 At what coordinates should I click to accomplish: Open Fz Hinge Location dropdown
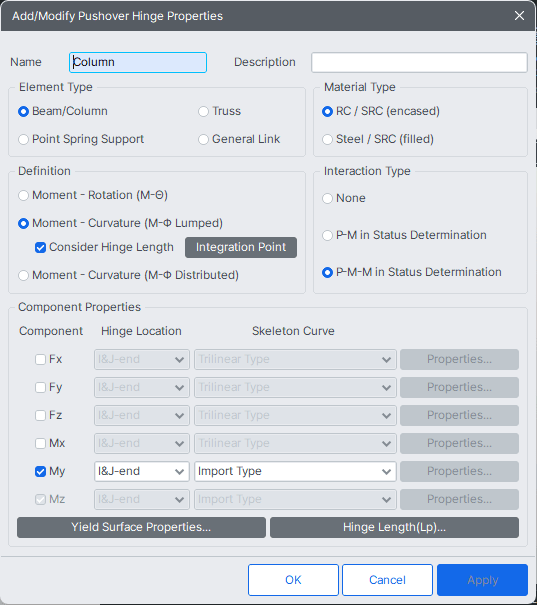click(x=142, y=416)
